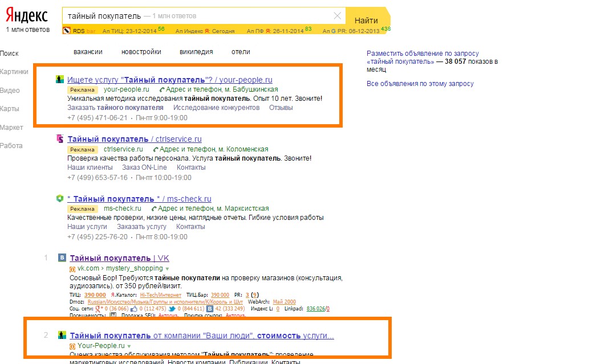Screen dimensions: 597x364
Task: Click the ctrlservice.ru ad favicon
Action: pyautogui.click(x=60, y=138)
